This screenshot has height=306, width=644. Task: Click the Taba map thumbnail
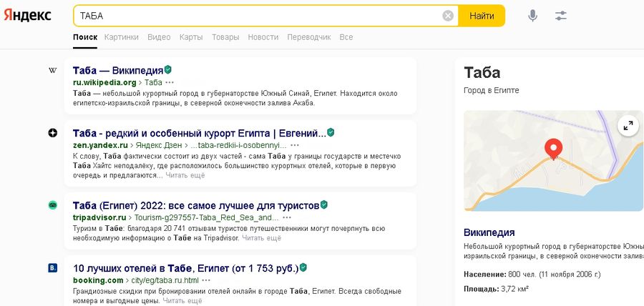coord(554,161)
